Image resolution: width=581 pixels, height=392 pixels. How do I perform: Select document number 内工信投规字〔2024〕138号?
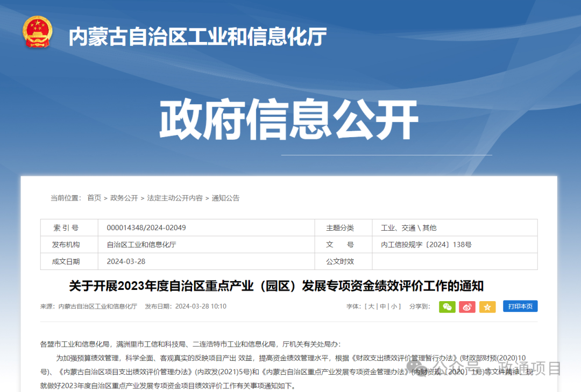tap(426, 245)
